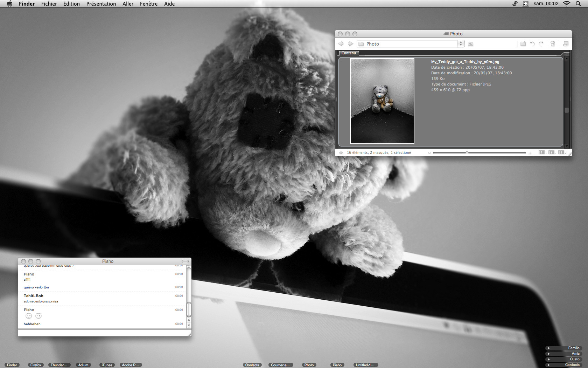Click the message 'hehheheh'
Screen dimensions: 588x368
point(32,324)
